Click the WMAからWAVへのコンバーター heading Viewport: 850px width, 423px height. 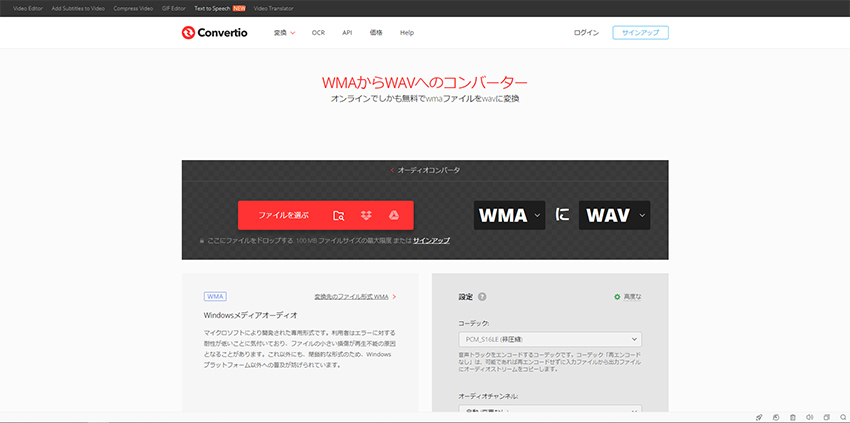pos(425,82)
